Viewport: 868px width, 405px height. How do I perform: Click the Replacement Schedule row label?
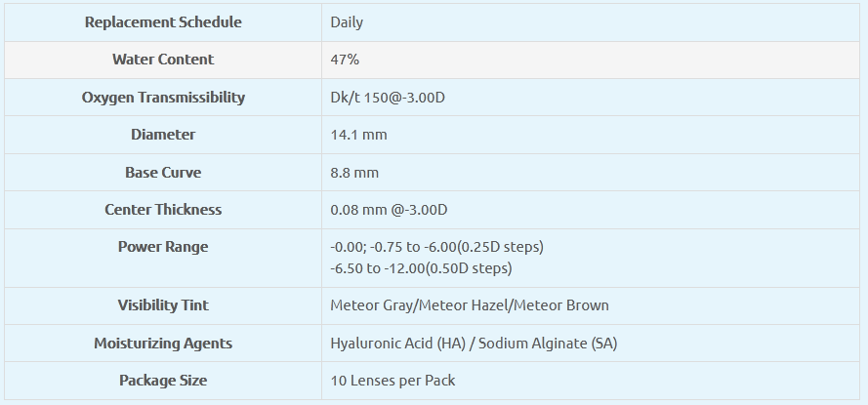163,21
